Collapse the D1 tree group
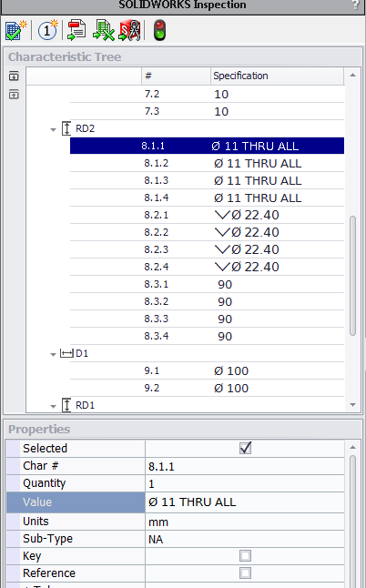The image size is (366, 588). pos(53,355)
